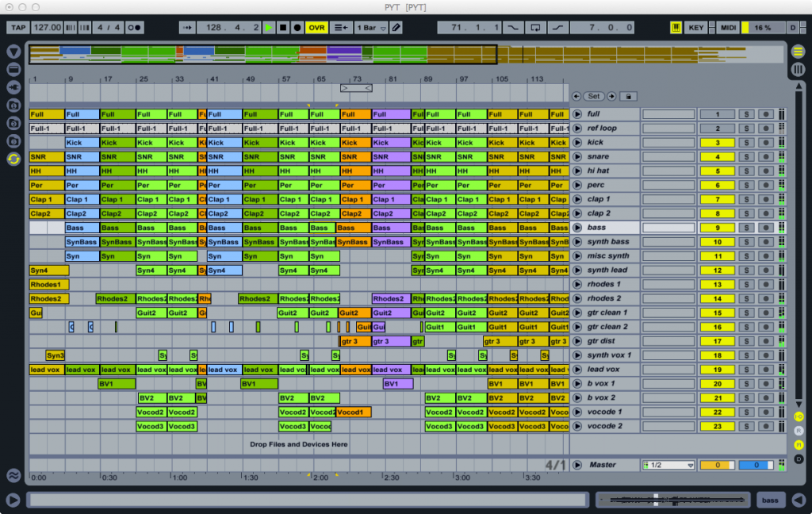Toggle ref loop track activator 2
The width and height of the screenshot is (812, 514).
(717, 128)
